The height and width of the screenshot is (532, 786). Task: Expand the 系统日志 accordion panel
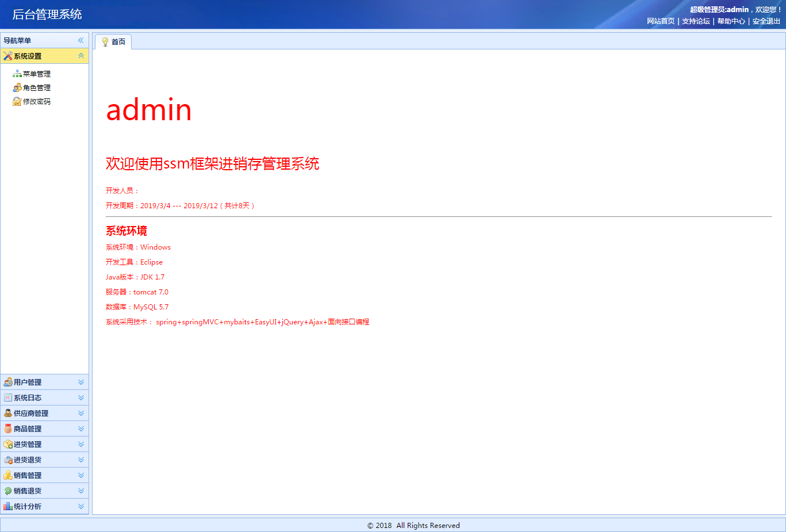80,397
